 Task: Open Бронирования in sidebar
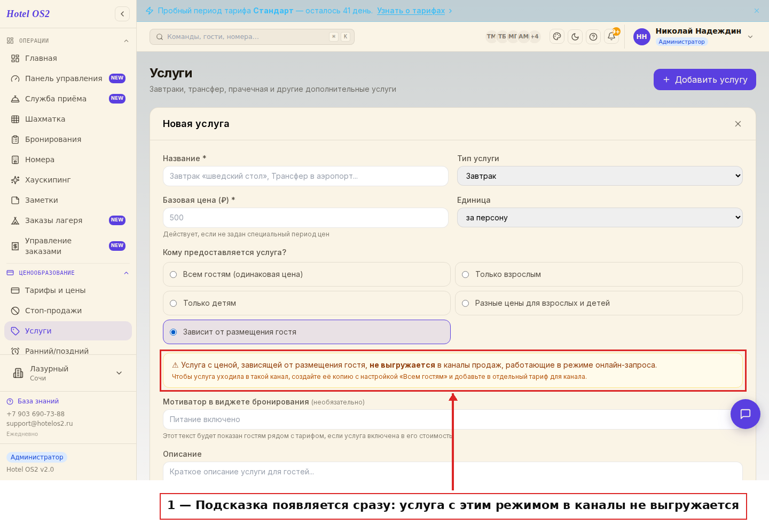(x=68, y=139)
